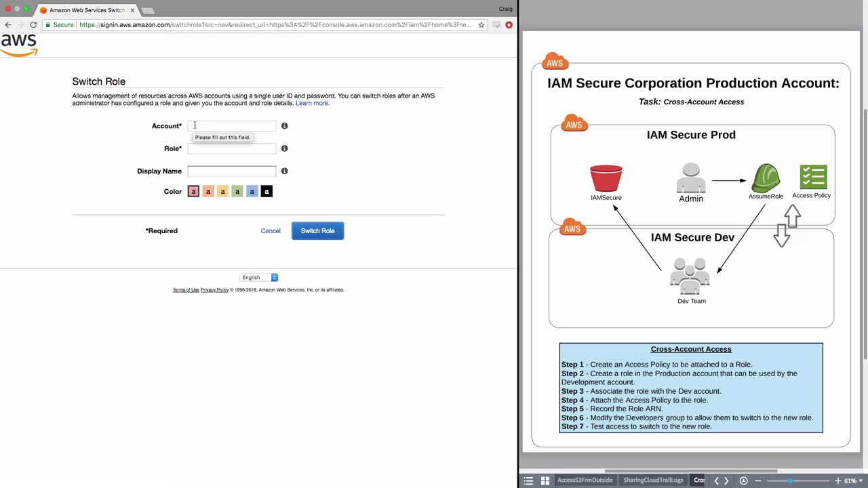Click the Craig profile button in Chrome

pos(505,9)
